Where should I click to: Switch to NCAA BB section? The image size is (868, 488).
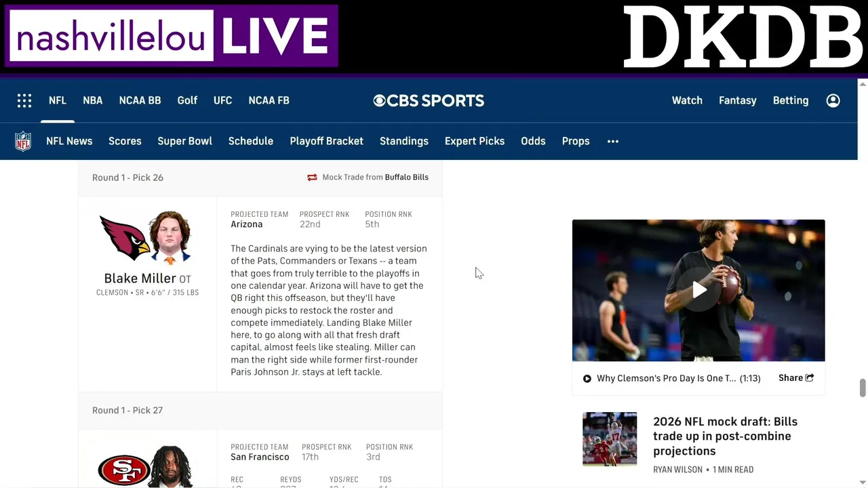[x=140, y=100]
